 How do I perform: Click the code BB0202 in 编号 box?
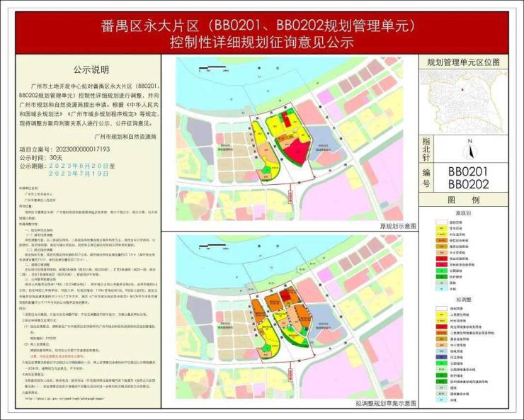[x=469, y=184]
